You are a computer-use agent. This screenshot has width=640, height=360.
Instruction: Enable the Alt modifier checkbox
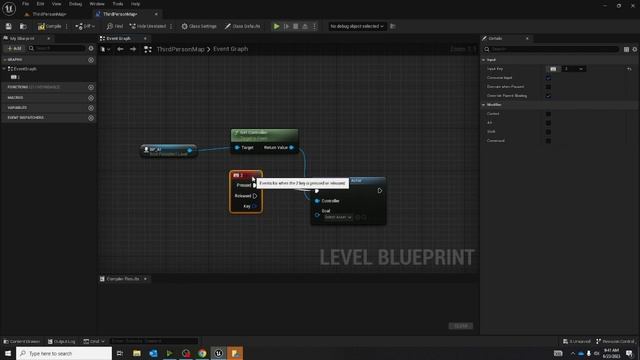coord(548,123)
